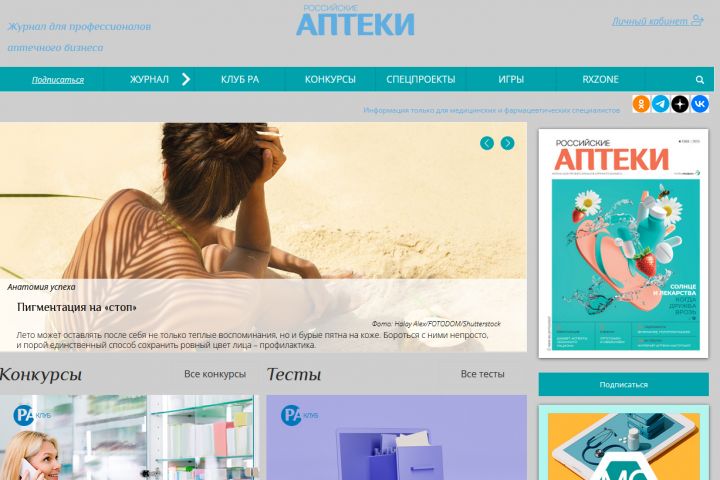Click the login icon beside Личный кабинет
Viewport: 720px width, 480px height.
click(697, 20)
